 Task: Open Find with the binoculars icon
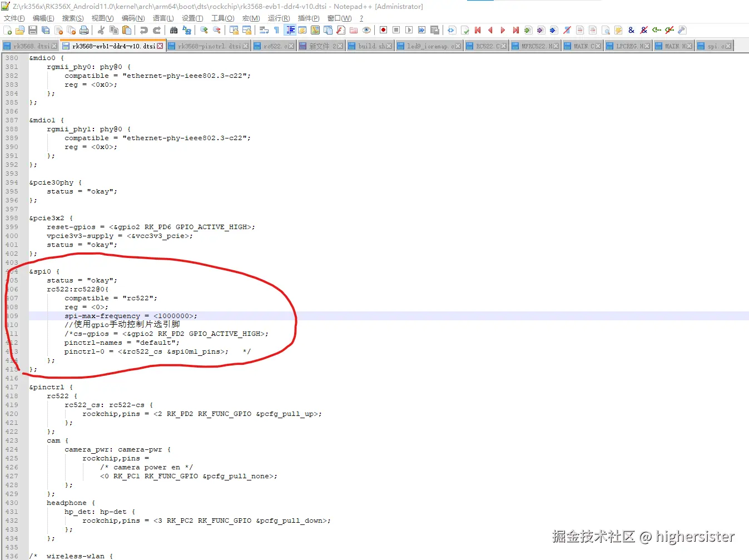point(174,30)
